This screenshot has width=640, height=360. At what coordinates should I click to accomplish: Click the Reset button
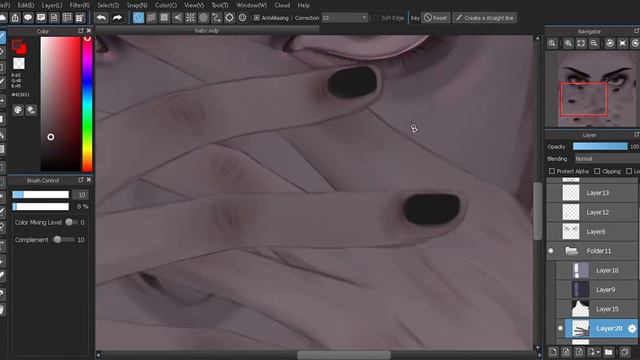436,18
